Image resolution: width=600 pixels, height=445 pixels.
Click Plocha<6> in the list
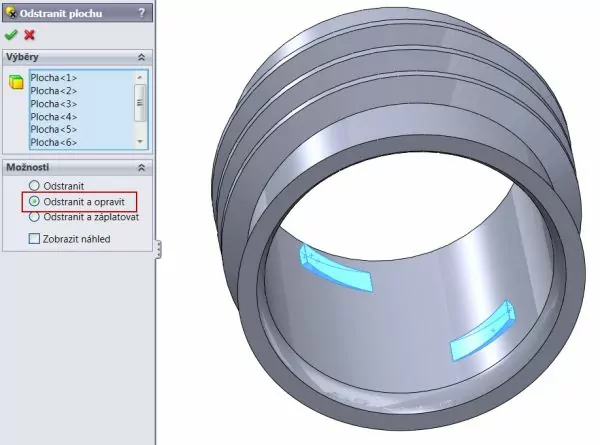pyautogui.click(x=54, y=142)
